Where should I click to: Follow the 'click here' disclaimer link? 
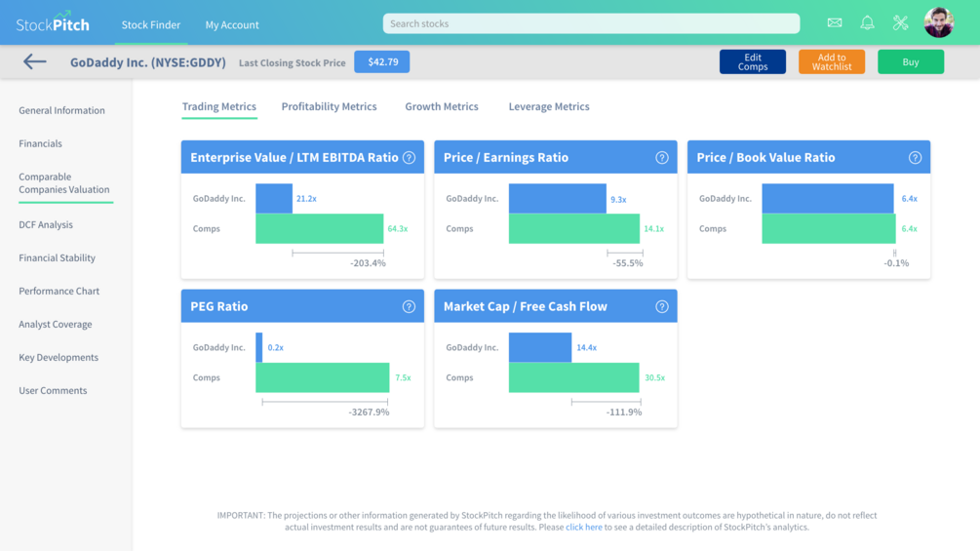click(x=584, y=528)
